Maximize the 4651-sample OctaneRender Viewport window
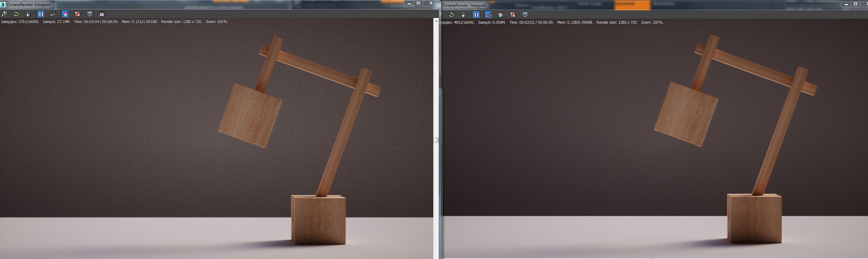Screen dimensions: 868x259 pyautogui.click(x=856, y=4)
